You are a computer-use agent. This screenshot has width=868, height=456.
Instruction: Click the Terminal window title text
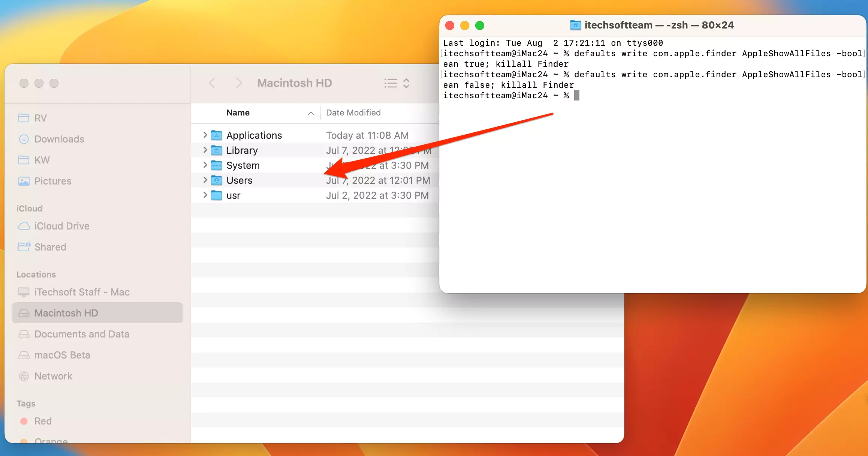[659, 25]
